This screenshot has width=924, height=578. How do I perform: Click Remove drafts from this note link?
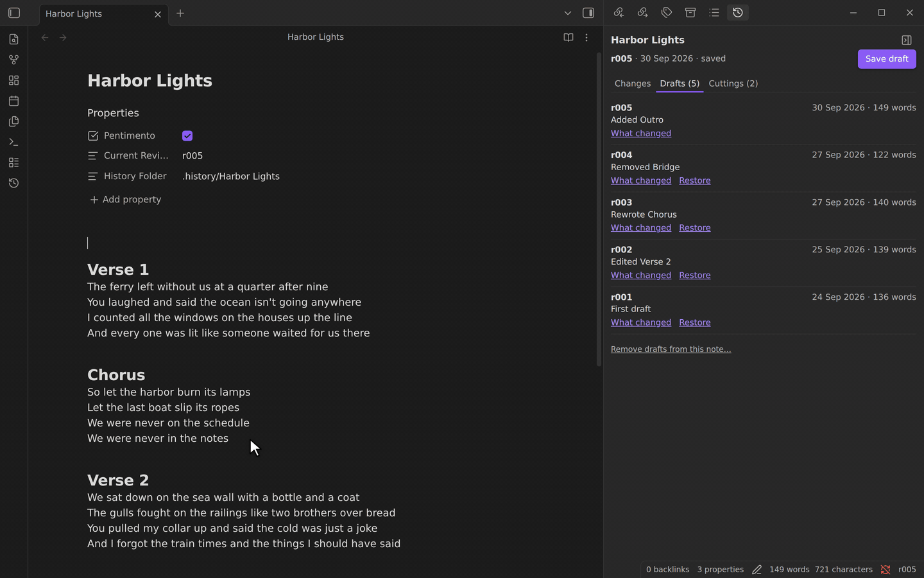click(671, 349)
